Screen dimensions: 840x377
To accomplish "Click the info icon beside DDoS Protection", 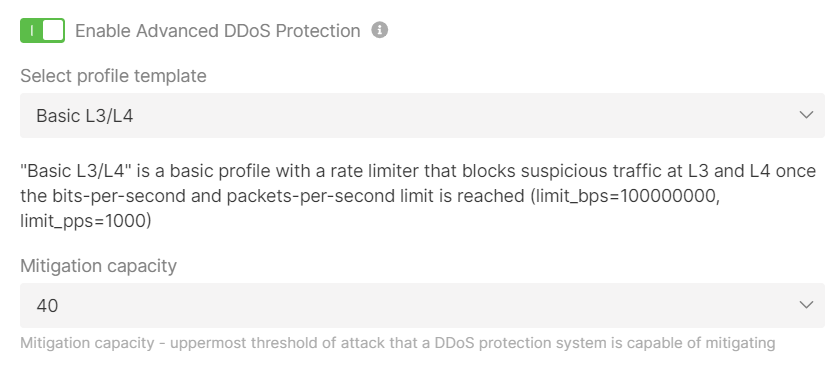I will pos(380,30).
